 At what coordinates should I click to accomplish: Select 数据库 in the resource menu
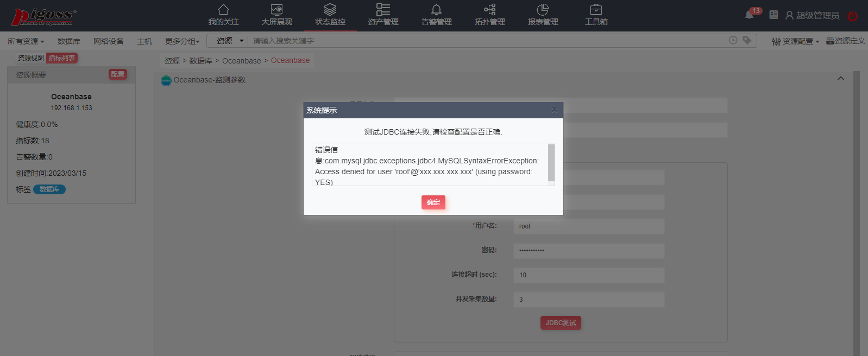pos(69,41)
